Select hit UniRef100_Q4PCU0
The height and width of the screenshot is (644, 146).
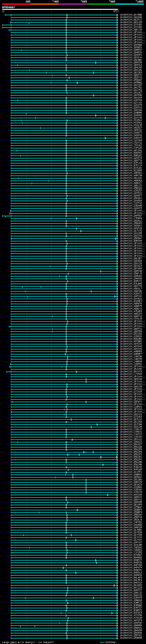tap(131, 296)
